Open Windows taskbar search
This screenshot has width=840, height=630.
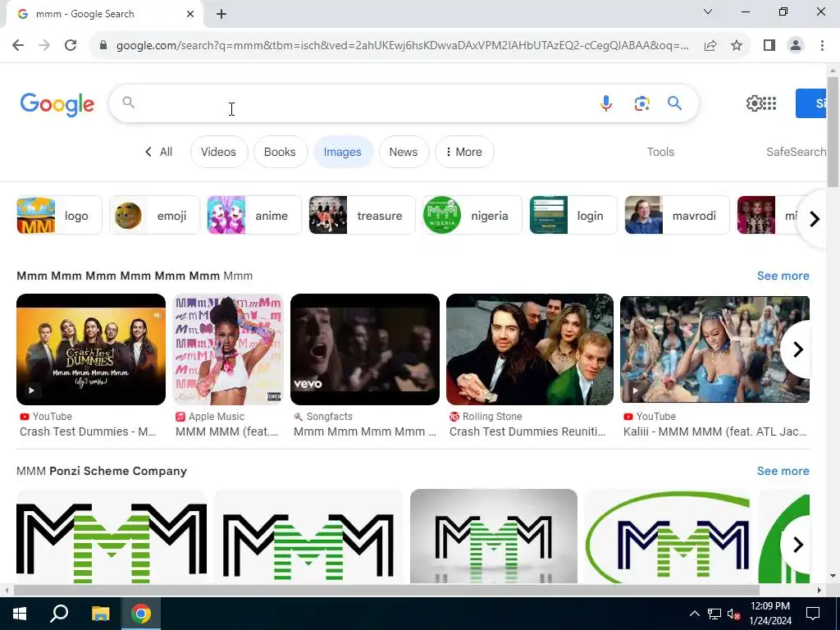(x=59, y=614)
